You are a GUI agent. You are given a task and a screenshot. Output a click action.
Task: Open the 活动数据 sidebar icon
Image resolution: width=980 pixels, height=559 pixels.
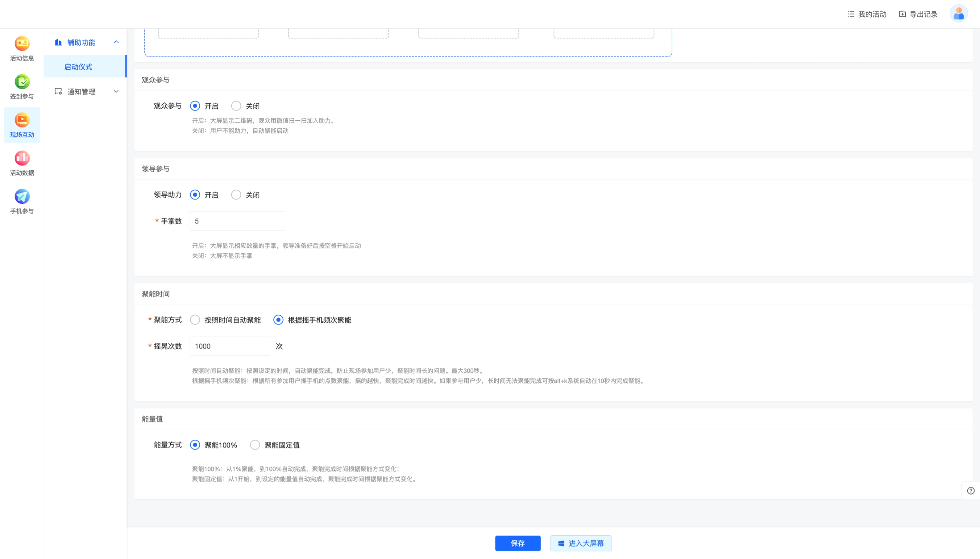[x=22, y=158]
